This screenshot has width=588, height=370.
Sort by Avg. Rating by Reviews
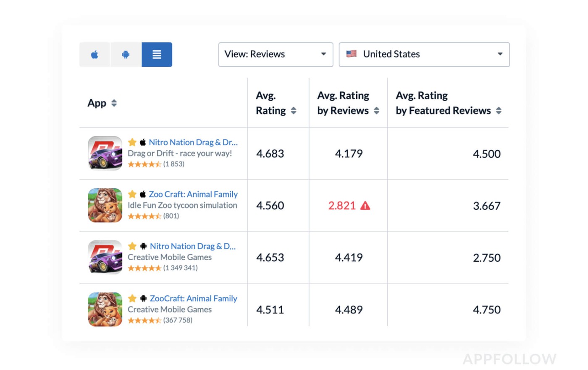[x=376, y=111]
